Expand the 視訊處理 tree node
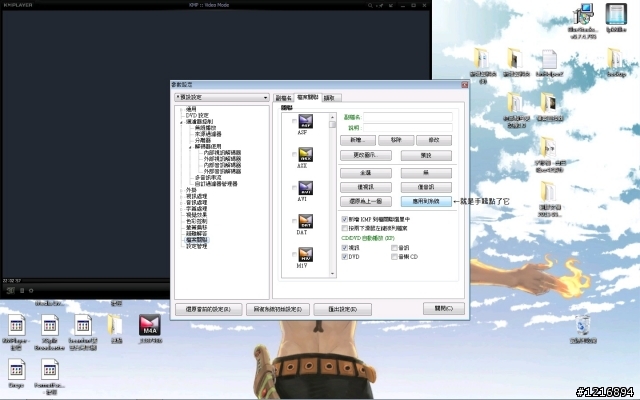 pos(182,196)
